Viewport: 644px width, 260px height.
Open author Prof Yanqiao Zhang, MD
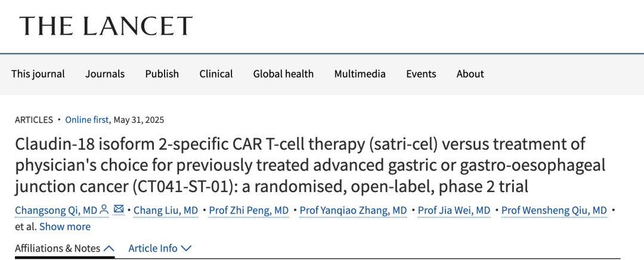[353, 210]
